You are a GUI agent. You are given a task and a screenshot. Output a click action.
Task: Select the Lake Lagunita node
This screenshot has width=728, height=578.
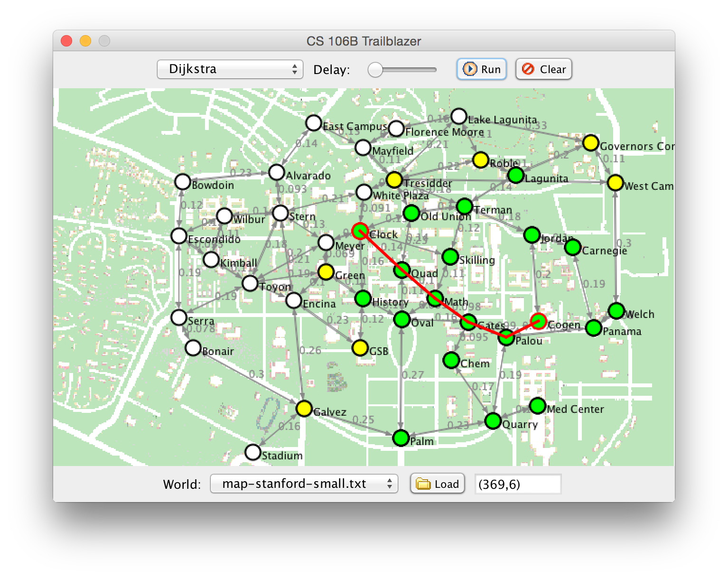[459, 116]
